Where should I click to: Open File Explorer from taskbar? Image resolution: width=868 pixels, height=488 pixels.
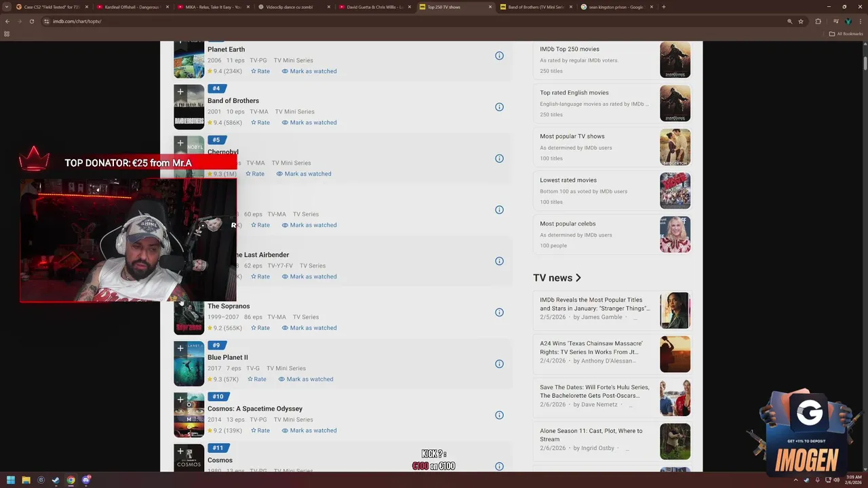click(26, 480)
